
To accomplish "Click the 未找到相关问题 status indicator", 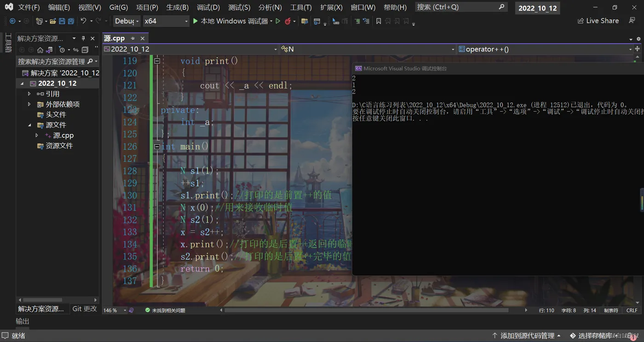I will pyautogui.click(x=166, y=310).
